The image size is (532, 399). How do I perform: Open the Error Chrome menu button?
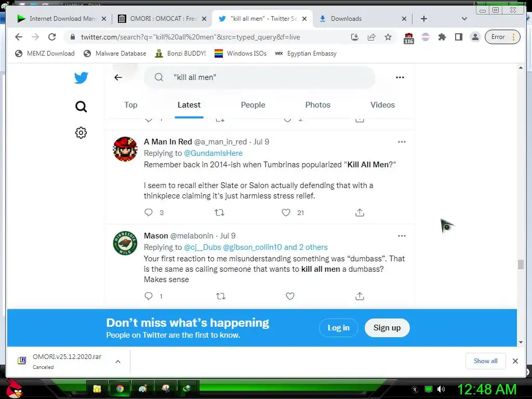(502, 37)
